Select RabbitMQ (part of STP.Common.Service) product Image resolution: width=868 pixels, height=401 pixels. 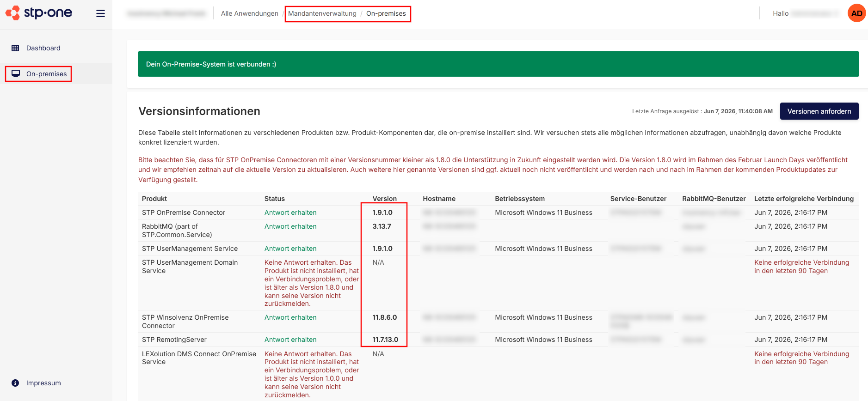pos(177,231)
